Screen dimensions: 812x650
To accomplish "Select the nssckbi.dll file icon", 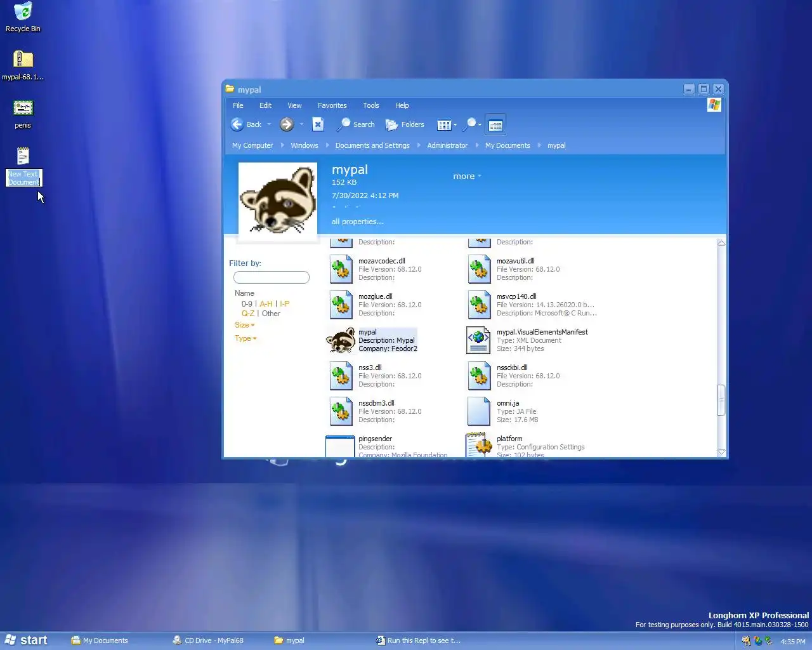I will (479, 376).
